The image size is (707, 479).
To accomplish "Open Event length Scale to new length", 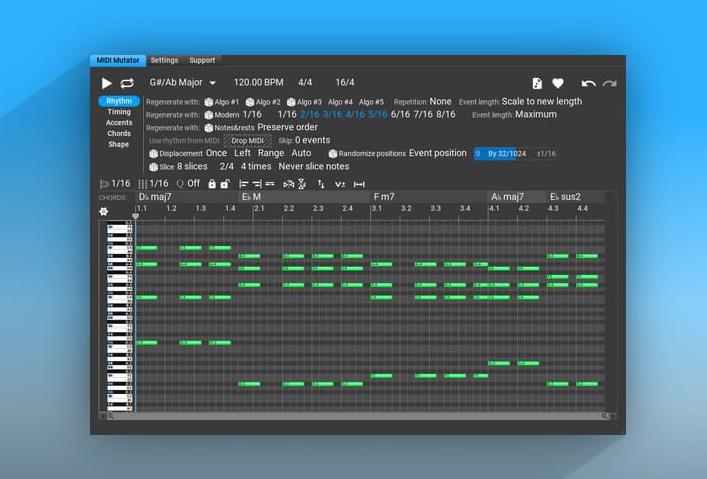I will click(541, 102).
